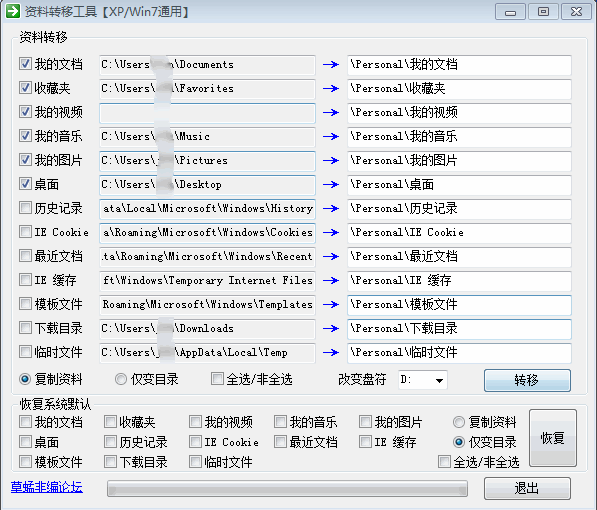The height and width of the screenshot is (510, 597).
Task: Click the Desktop source path field
Action: point(207,185)
